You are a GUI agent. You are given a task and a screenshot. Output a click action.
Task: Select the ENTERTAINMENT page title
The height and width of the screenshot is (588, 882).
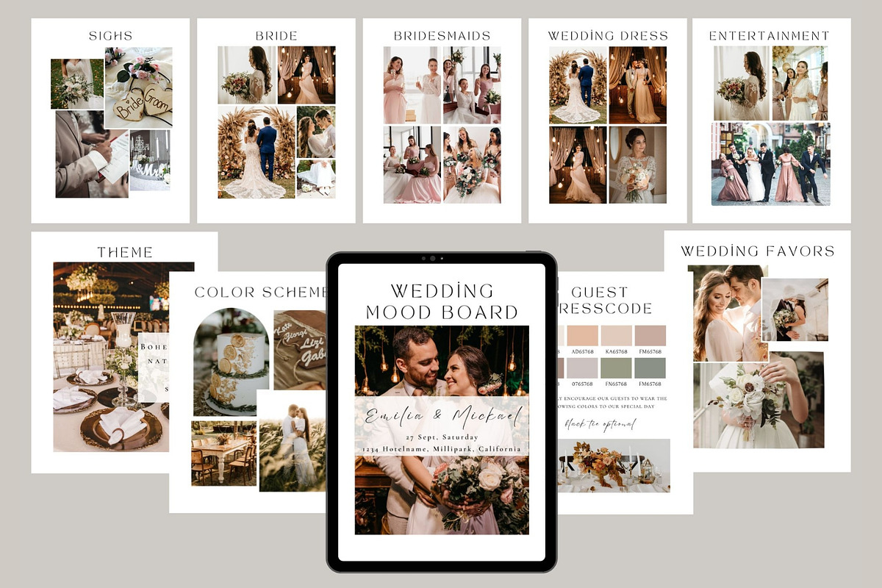(x=769, y=35)
